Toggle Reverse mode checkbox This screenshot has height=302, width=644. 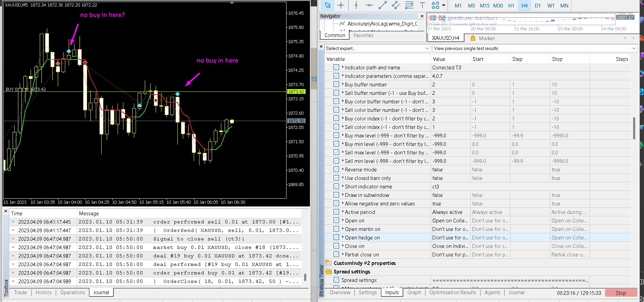336,169
